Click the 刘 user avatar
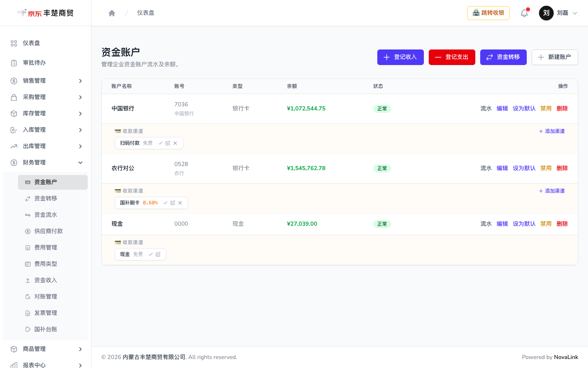This screenshot has width=588, height=368. tap(546, 13)
